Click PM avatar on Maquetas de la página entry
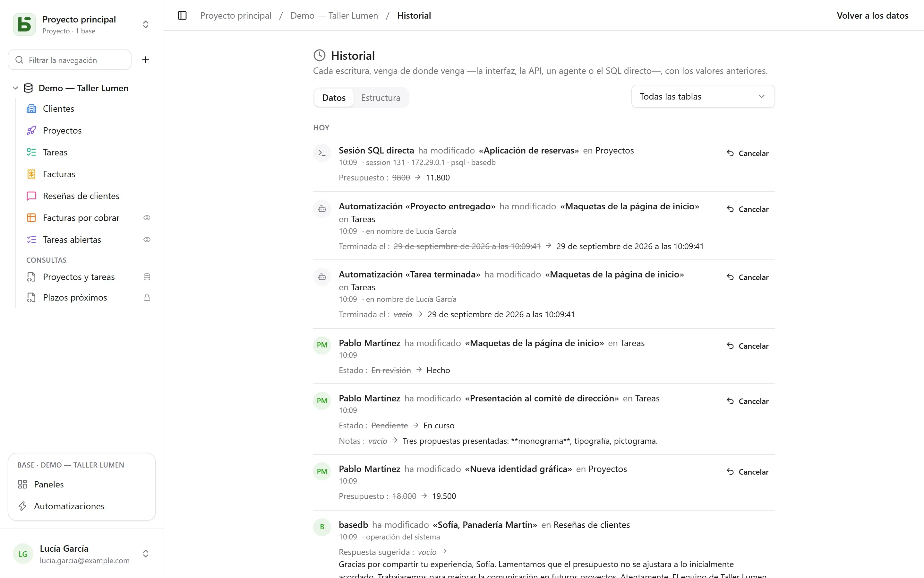The image size is (924, 578). pos(322,345)
